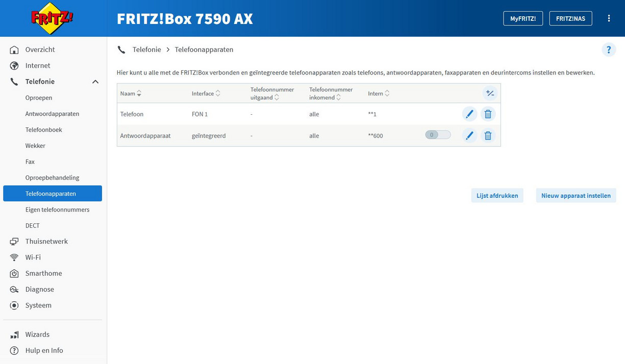625x364 pixels.
Task: Click the **600 internal number
Action: pyautogui.click(x=376, y=136)
